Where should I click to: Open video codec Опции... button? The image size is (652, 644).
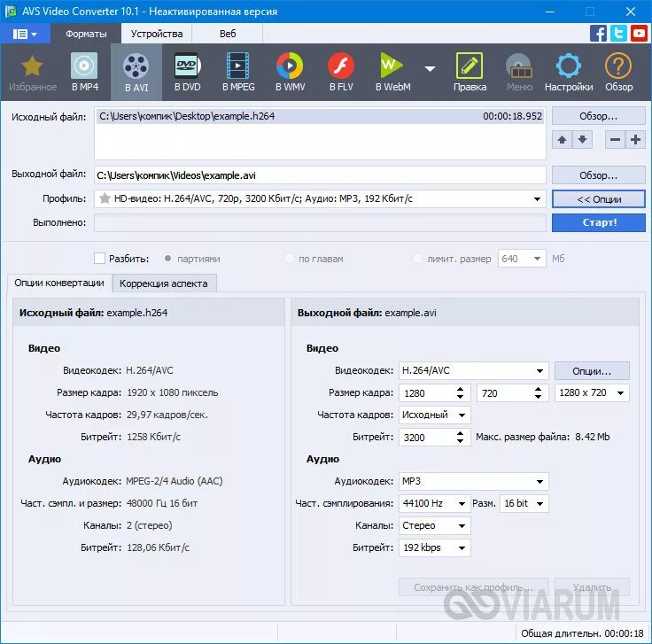592,371
